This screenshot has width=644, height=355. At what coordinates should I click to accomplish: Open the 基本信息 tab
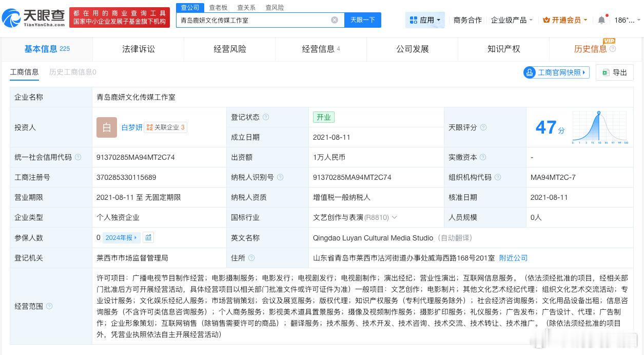pos(47,49)
